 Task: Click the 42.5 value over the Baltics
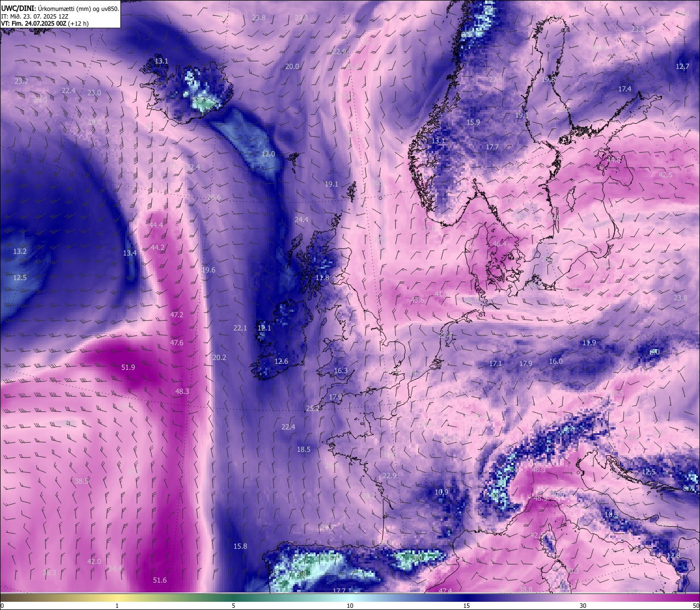[666, 175]
